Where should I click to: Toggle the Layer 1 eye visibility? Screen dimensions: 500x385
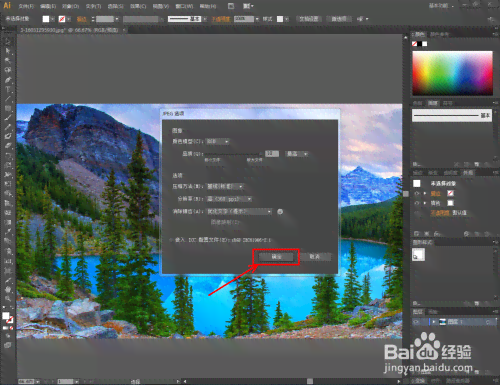(x=416, y=322)
